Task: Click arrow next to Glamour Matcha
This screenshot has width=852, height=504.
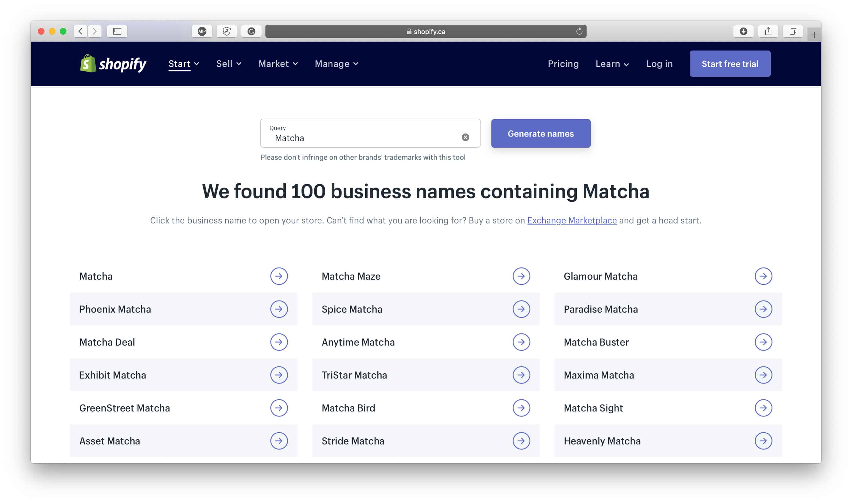Action: pos(763,276)
